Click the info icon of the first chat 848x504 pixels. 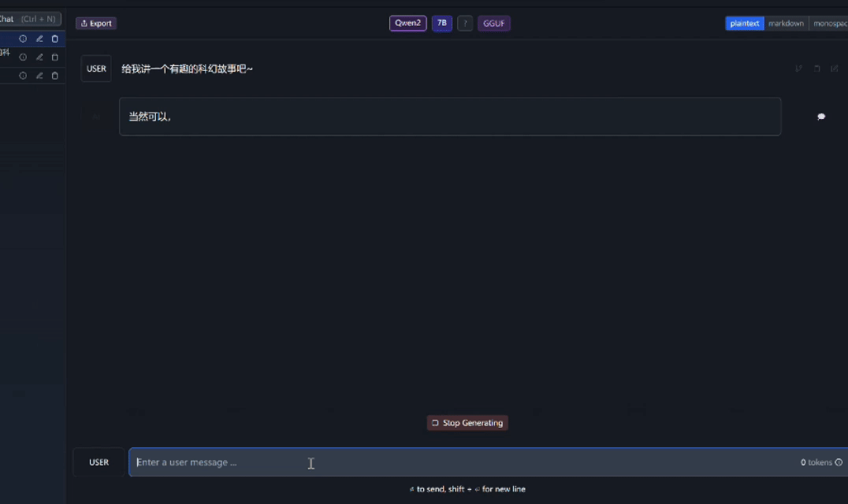[x=23, y=39]
